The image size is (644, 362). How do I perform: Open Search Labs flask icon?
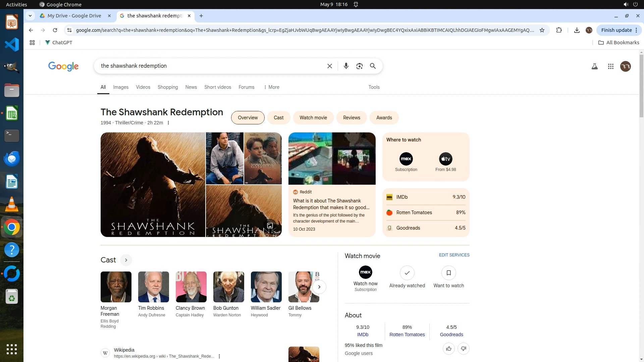[594, 66]
